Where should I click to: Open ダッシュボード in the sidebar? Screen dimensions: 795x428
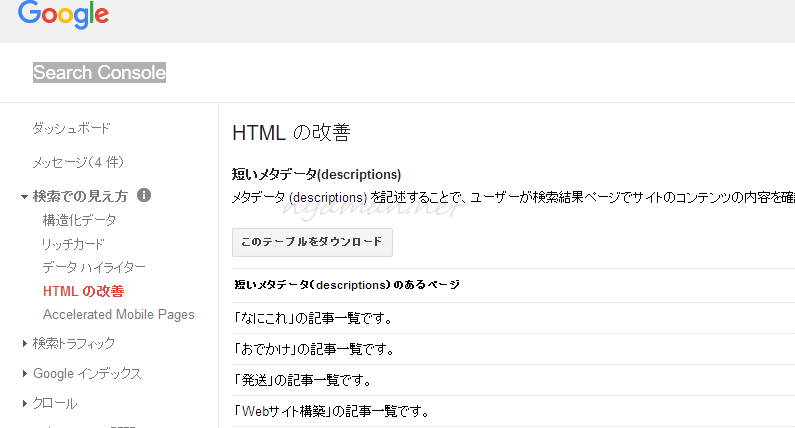[x=71, y=128]
